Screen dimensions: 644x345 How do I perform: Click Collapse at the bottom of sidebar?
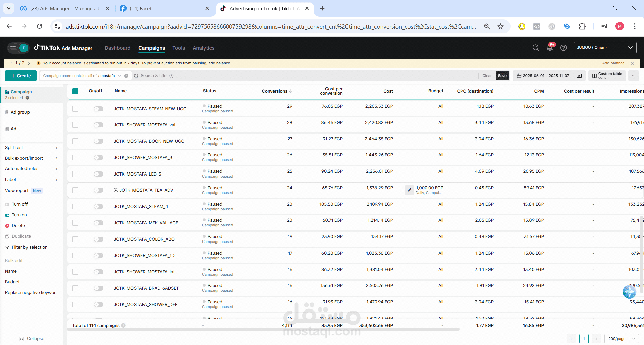pyautogui.click(x=32, y=339)
